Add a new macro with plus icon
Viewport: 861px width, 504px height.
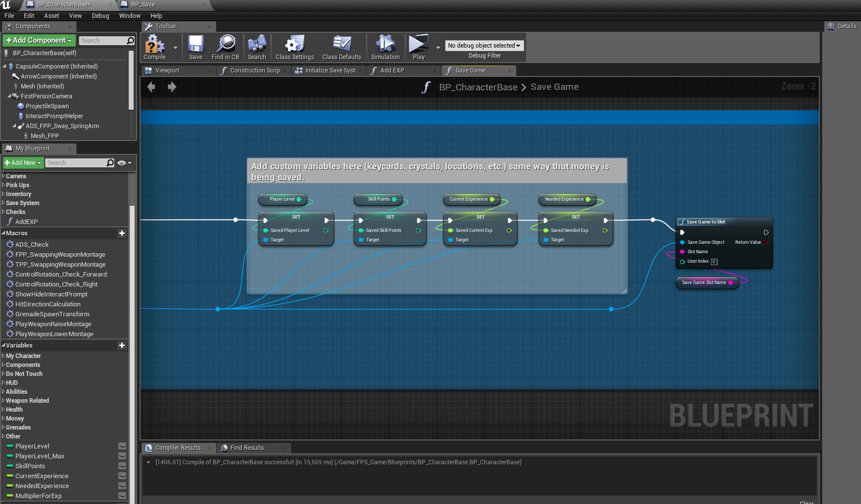pos(122,233)
